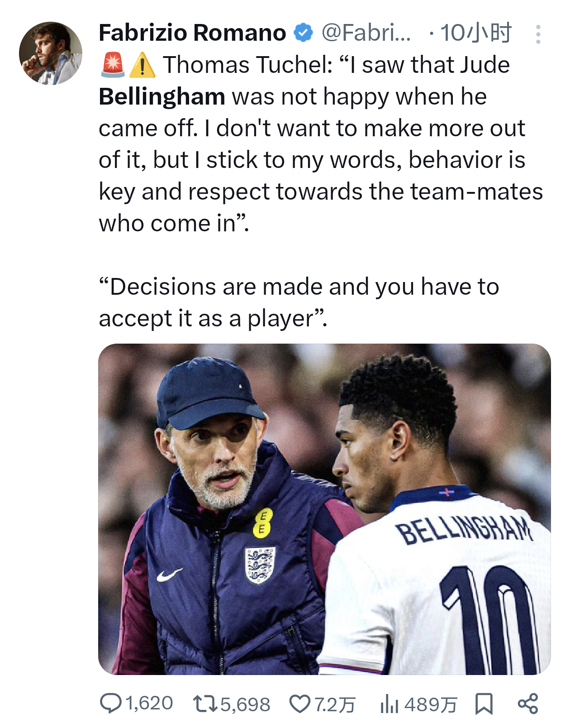Open Fabrizio Romano's profile avatar
Image resolution: width=570 pixels, height=728 pixels.
(51, 53)
